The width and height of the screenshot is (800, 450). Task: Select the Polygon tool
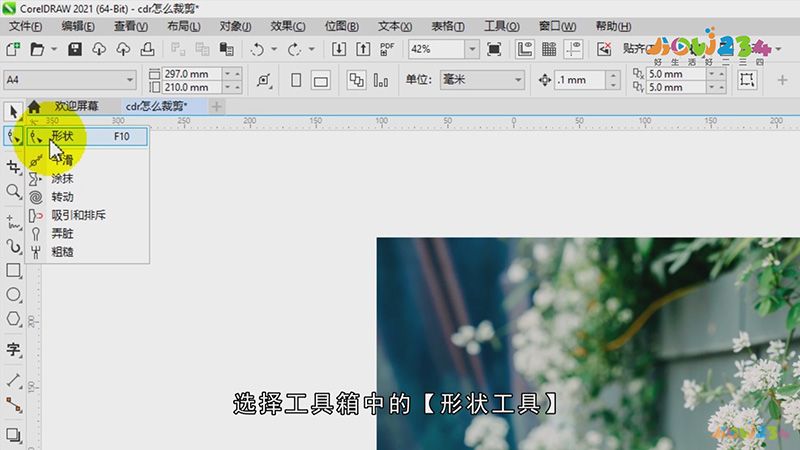click(13, 319)
